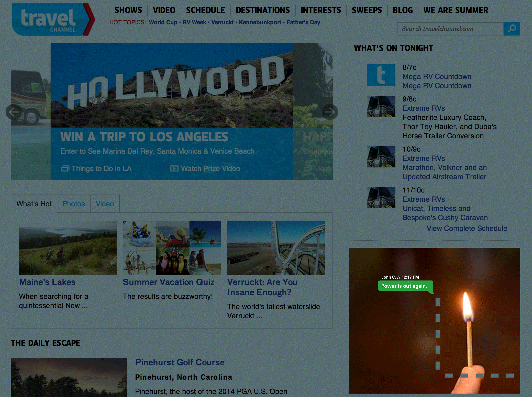The height and width of the screenshot is (397, 532).
Task: Open Maine's Lakes article link
Action: [47, 282]
